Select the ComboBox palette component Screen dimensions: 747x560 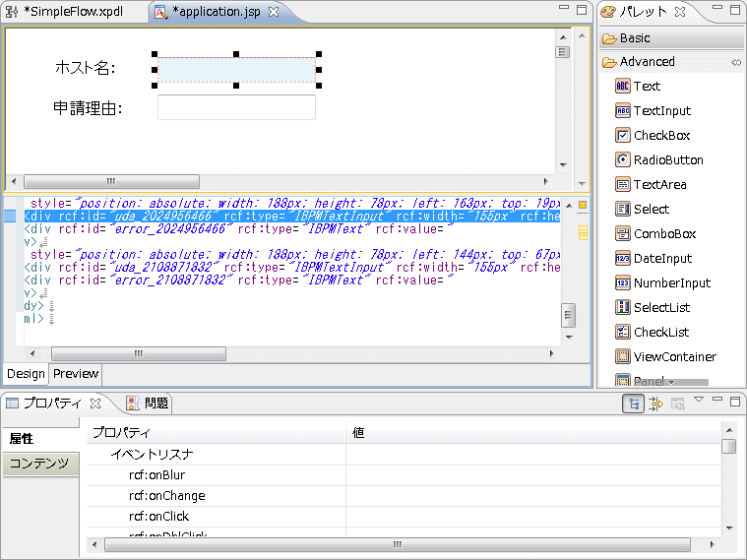coord(655,234)
